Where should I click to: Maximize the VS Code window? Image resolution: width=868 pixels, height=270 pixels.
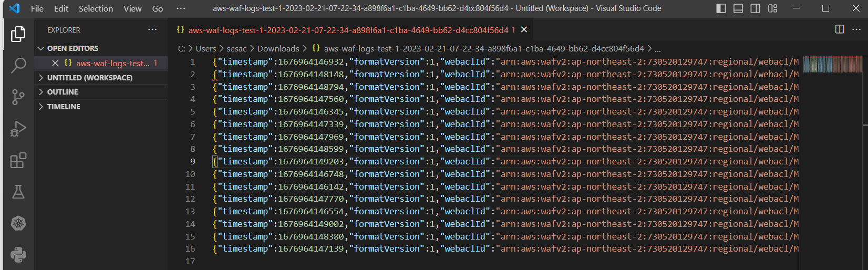coord(825,8)
